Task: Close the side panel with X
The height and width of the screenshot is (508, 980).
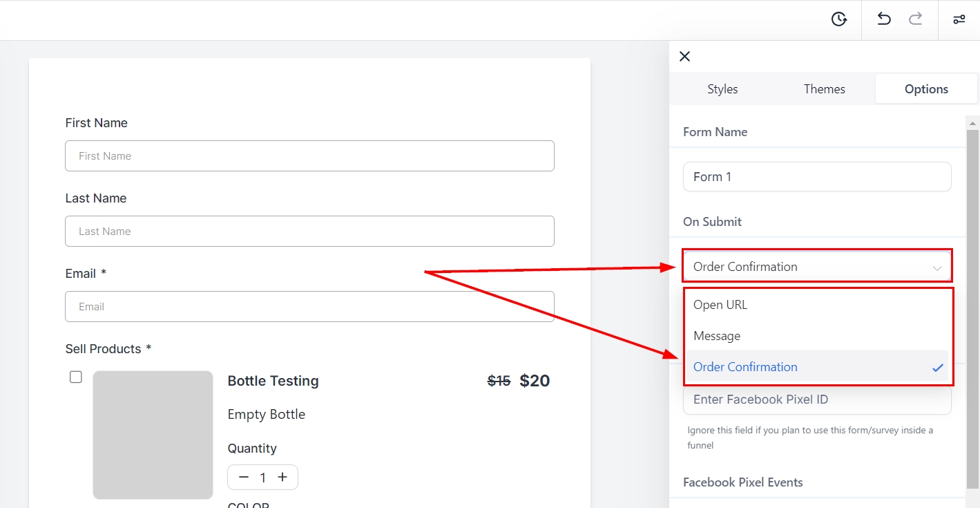Action: click(x=684, y=57)
